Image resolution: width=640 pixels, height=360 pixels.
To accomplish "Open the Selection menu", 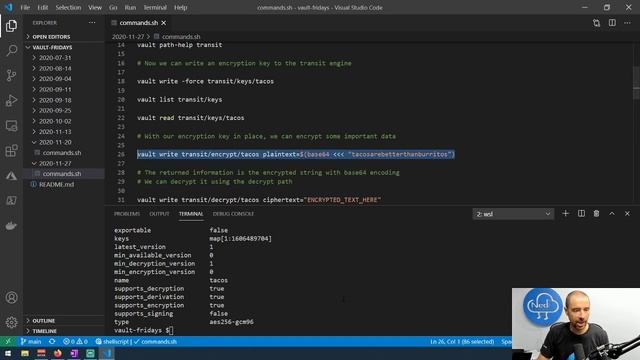I will pos(68,7).
